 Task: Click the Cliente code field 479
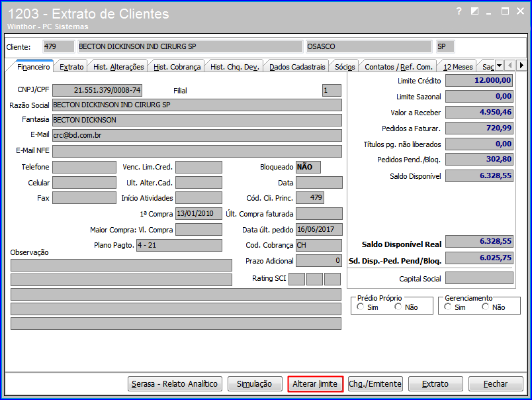point(58,46)
